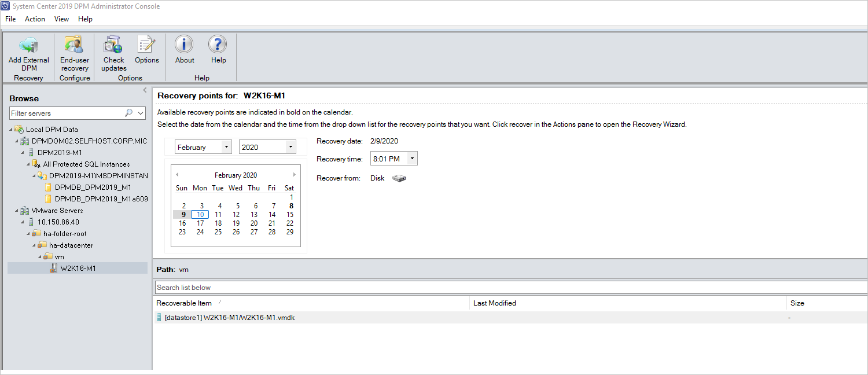The height and width of the screenshot is (375, 868).
Task: Open the Action menu
Action: (x=35, y=19)
